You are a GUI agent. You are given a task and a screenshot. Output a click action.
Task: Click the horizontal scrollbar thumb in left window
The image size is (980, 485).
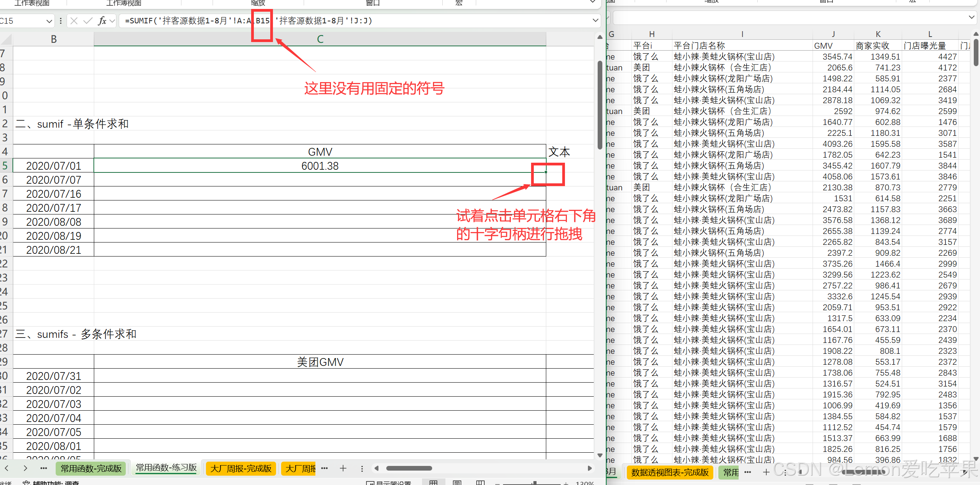click(x=409, y=468)
